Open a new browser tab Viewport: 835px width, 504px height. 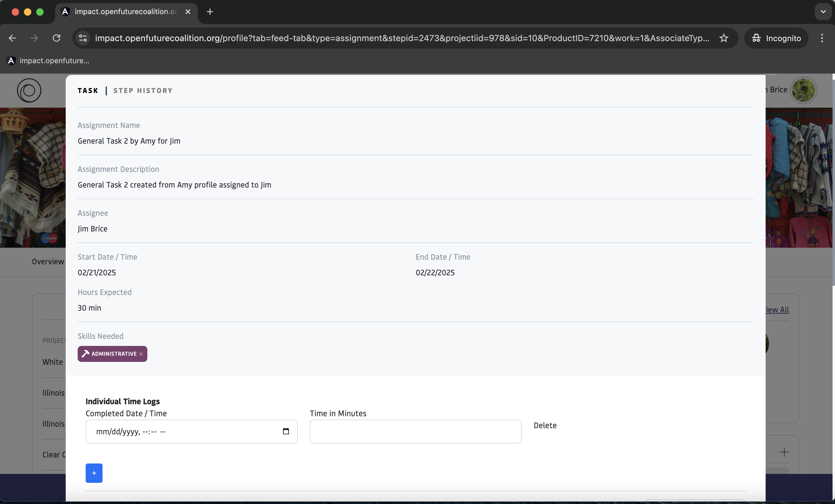tap(210, 12)
